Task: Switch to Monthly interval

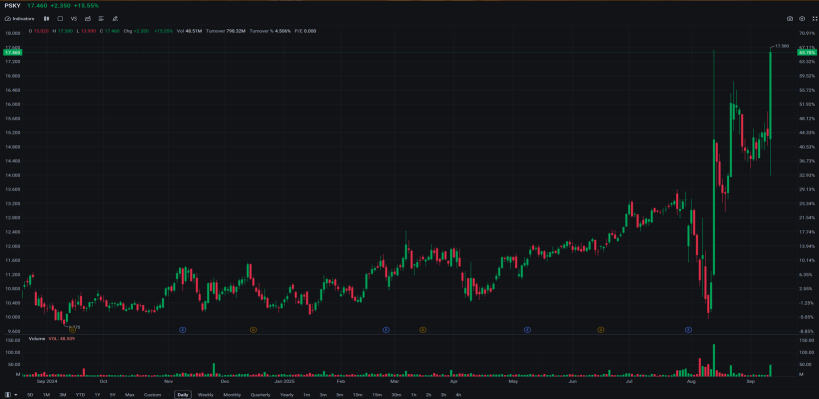Action: (x=232, y=395)
